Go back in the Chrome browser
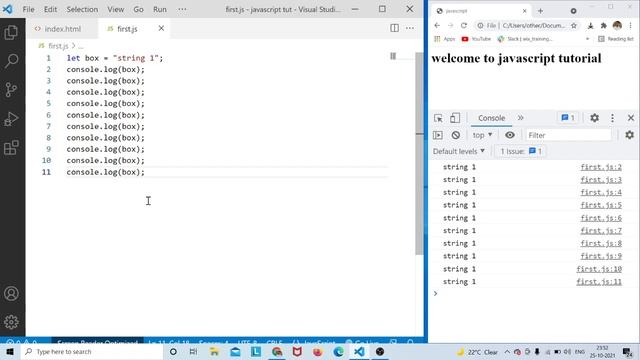 (x=437, y=26)
